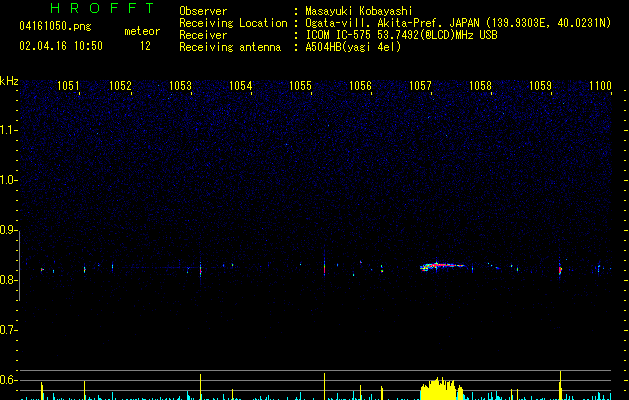This screenshot has width=629, height=400.
Task: Select the file name 04161050.png
Action: (55, 26)
